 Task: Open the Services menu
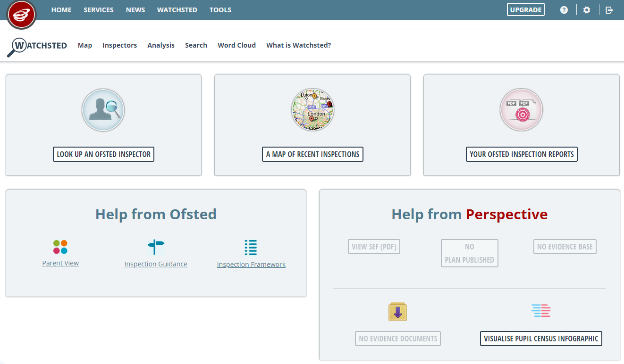click(x=99, y=10)
